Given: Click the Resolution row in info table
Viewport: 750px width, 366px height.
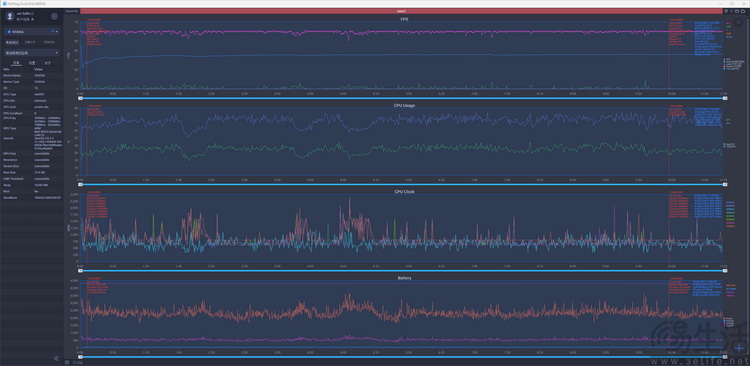Looking at the screenshot, I should [x=32, y=160].
